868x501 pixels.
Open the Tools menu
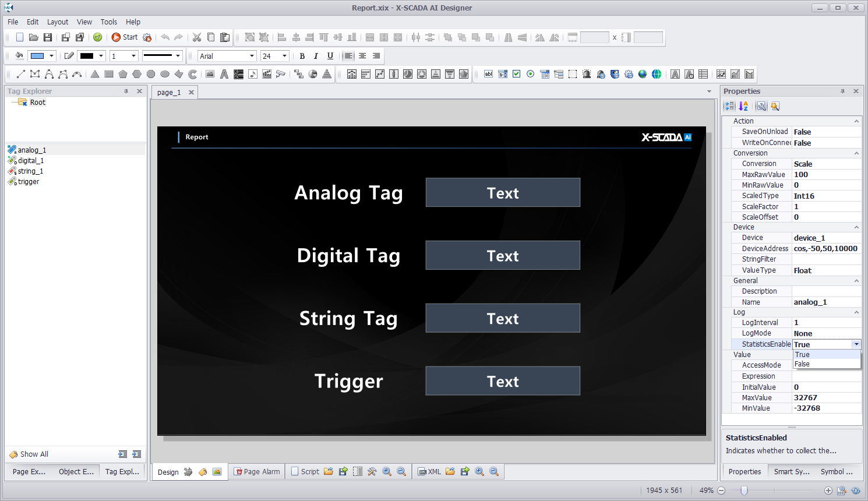point(108,22)
